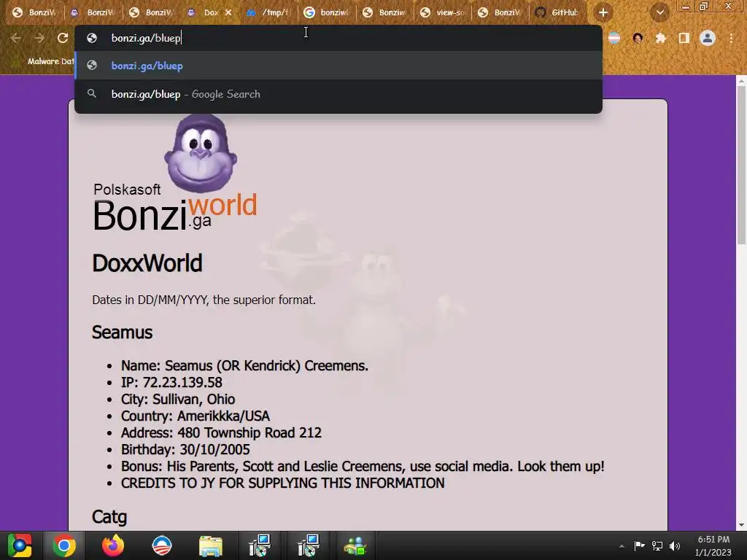Select the bonzi.ga/bluep URL suggestion
This screenshot has height=560, width=747.
(x=338, y=66)
